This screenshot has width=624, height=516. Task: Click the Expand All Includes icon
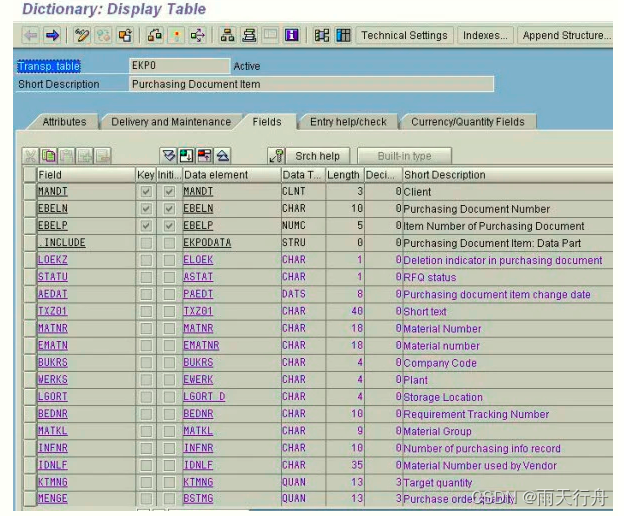pos(168,156)
